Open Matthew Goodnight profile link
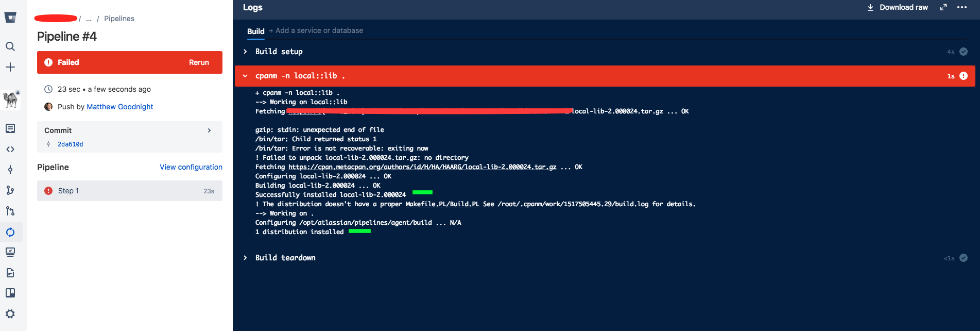Screen dimensions: 980x331 [120, 107]
